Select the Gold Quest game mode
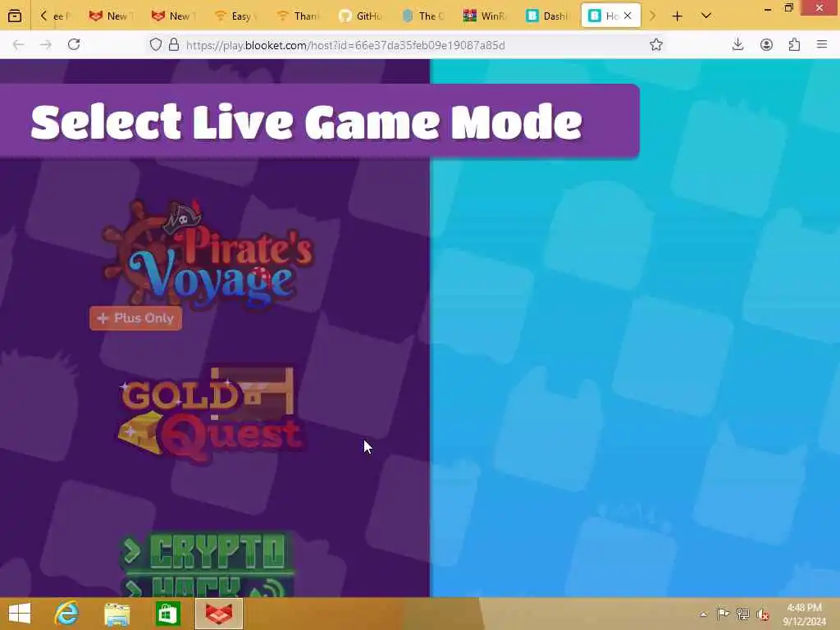 [209, 414]
